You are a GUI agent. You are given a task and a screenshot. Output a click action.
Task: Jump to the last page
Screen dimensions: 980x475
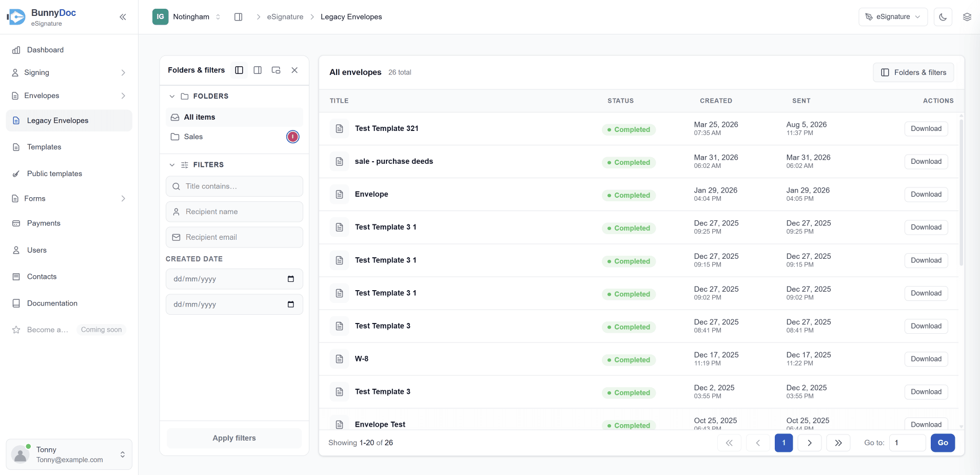coord(838,443)
